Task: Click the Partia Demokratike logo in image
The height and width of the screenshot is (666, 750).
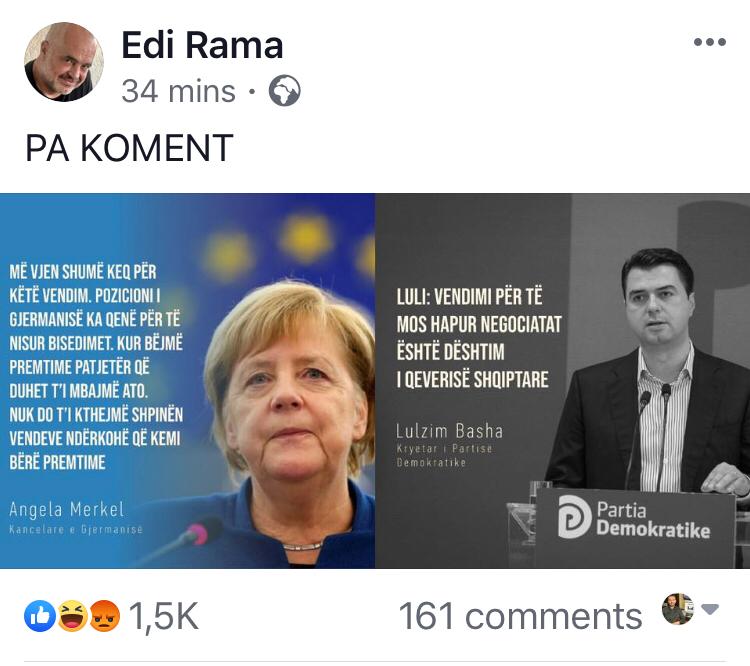Action: click(634, 519)
